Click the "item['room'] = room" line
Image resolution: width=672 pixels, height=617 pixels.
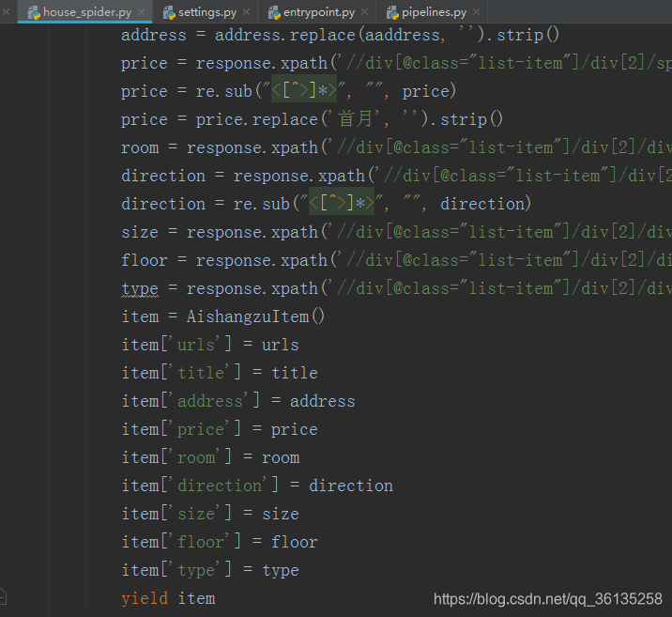(x=210, y=457)
